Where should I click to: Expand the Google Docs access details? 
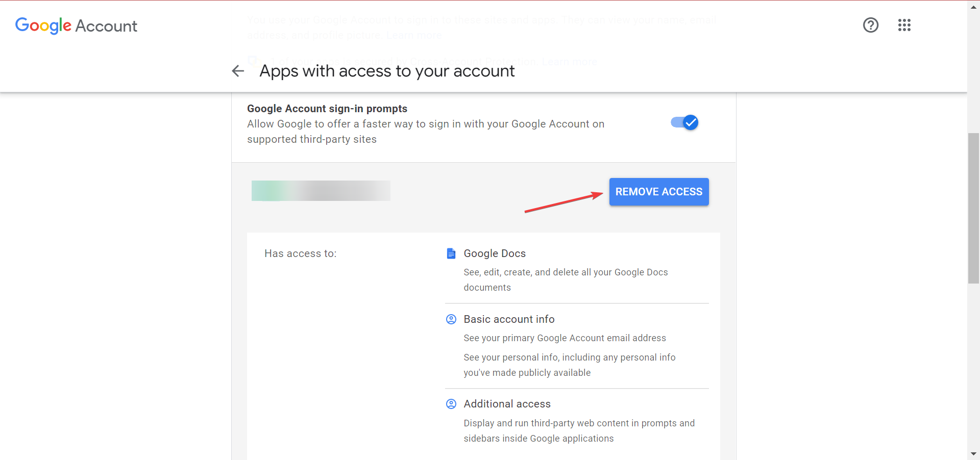(494, 253)
